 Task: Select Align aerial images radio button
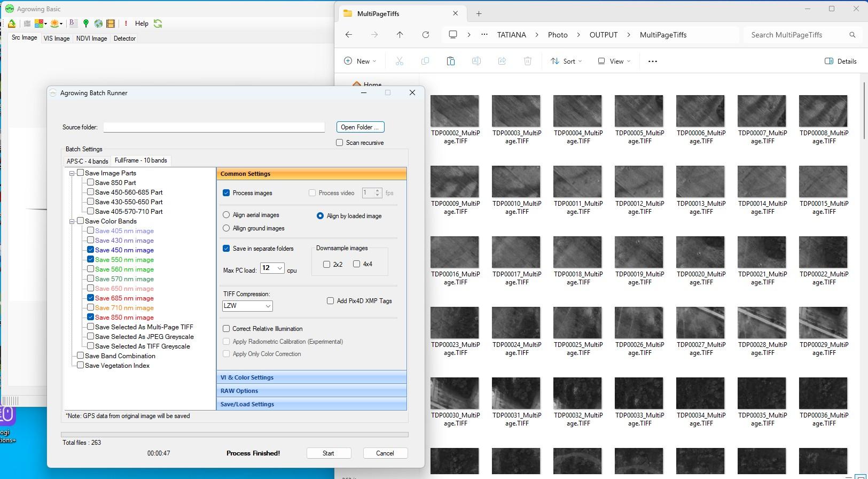coord(226,215)
